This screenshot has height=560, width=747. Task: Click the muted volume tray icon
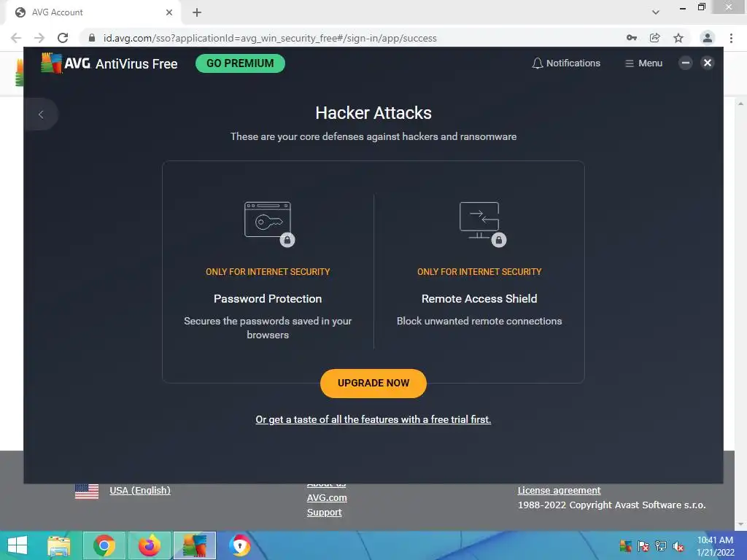click(678, 545)
